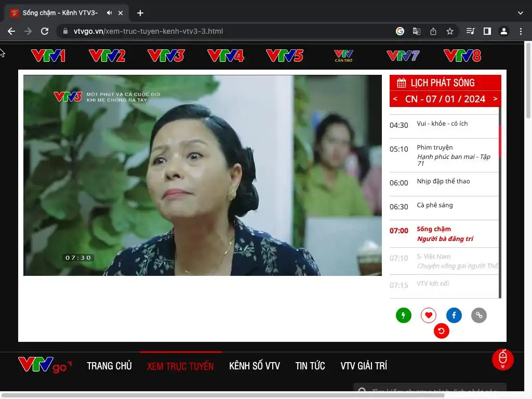
Task: Open Chrome three-dot menu
Action: [x=521, y=31]
